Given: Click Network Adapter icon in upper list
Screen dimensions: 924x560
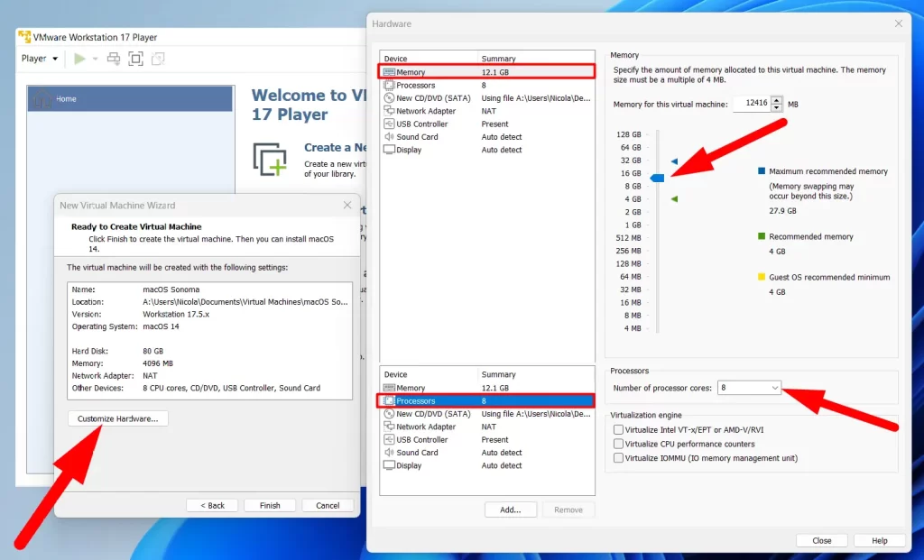Looking at the screenshot, I should click(x=389, y=111).
